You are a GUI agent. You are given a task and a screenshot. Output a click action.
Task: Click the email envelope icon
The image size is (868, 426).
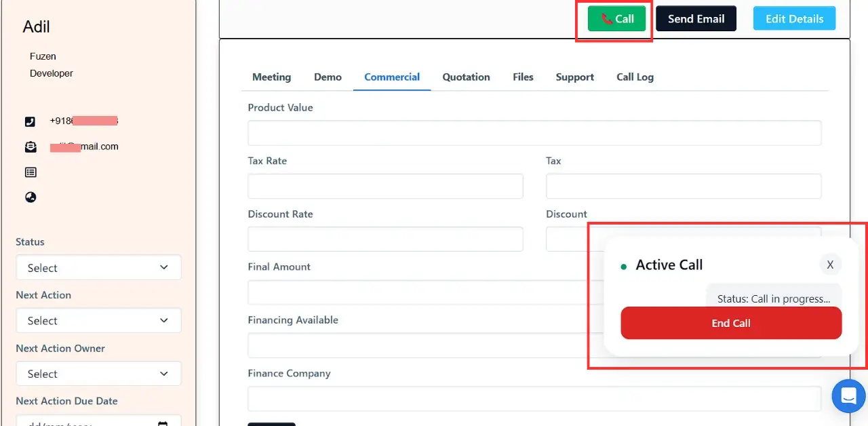(31, 147)
